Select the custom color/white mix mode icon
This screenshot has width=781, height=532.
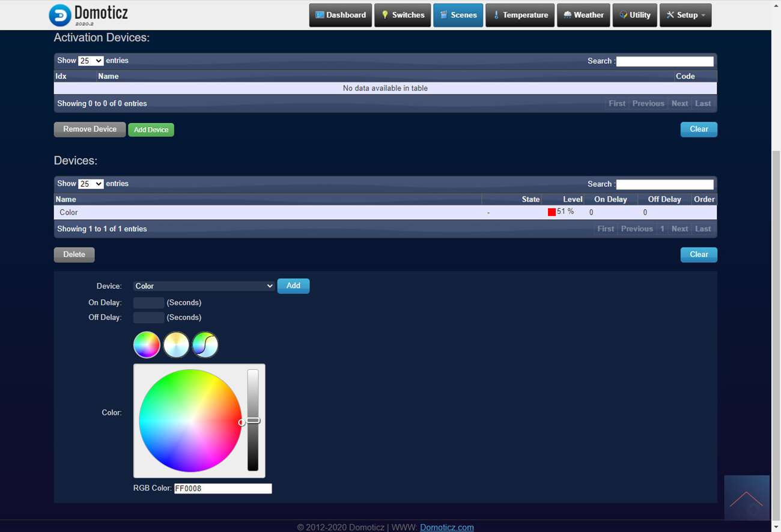(205, 345)
